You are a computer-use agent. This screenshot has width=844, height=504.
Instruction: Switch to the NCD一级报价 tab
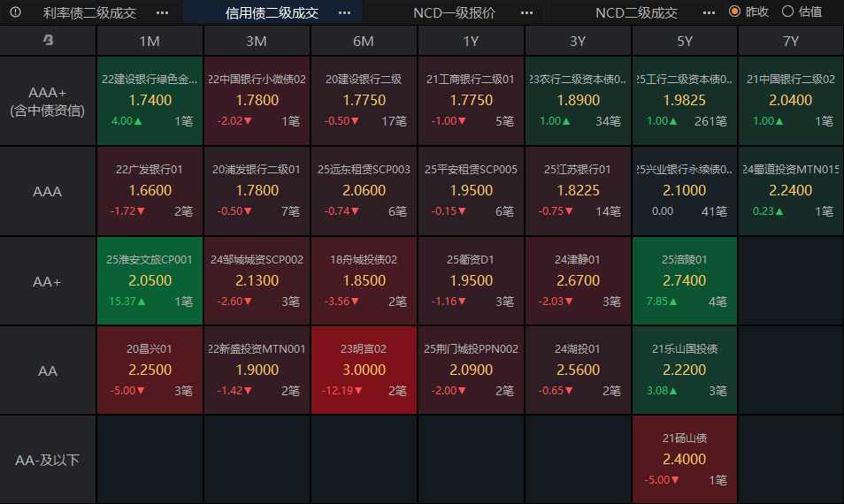tap(455, 12)
